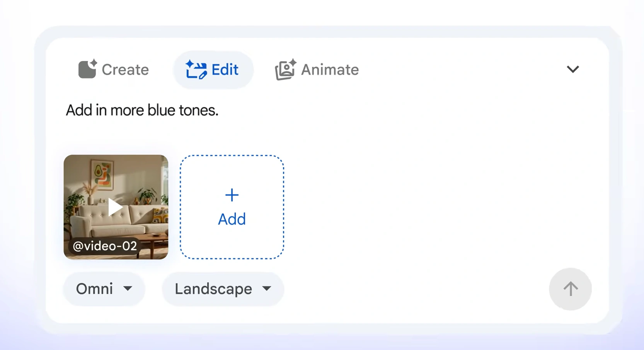Collapse the panel with the chevron arrow
Screen dimensions: 644x350
pos(572,69)
